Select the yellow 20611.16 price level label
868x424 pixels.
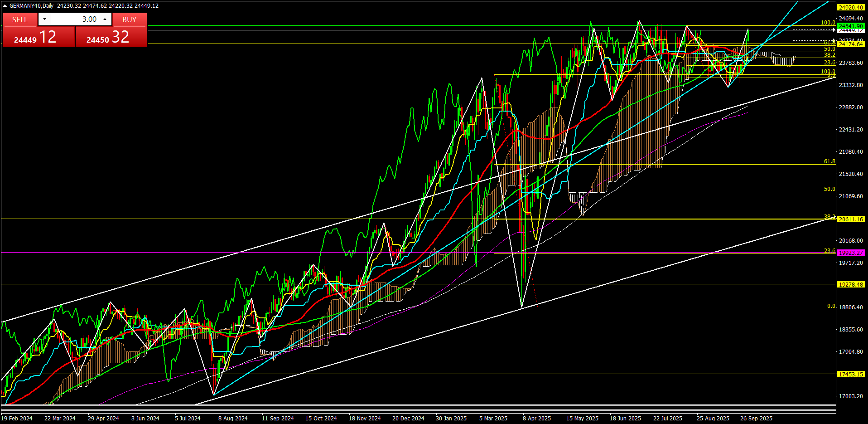(850, 219)
